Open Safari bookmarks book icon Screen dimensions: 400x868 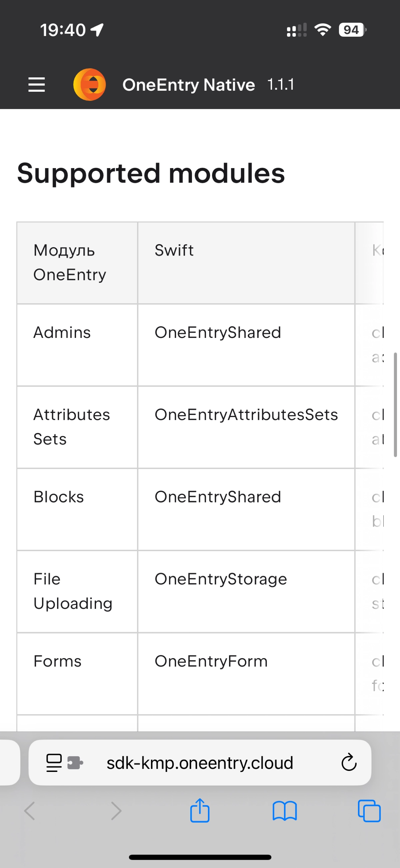[x=285, y=811]
